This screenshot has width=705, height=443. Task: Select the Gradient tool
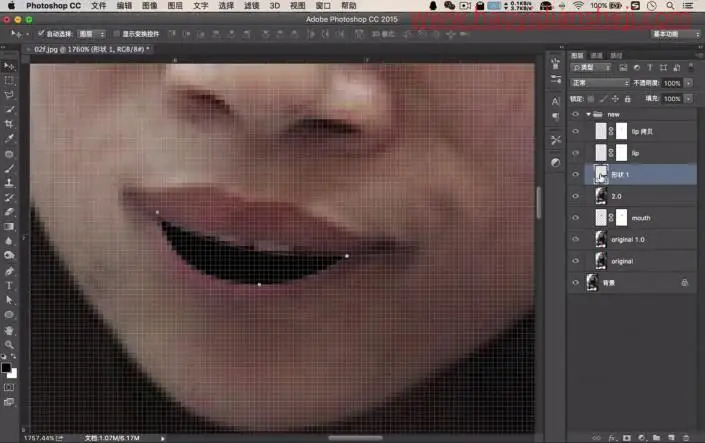click(x=9, y=226)
